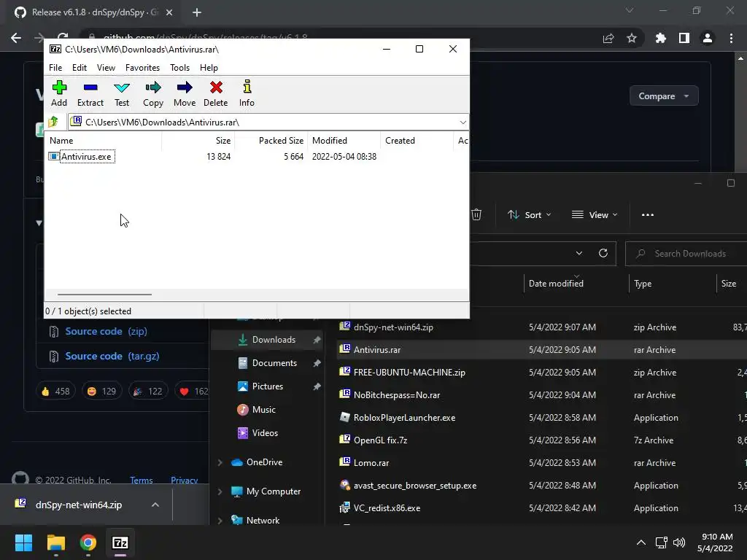
Task: Open Chrome three-dot menu
Action: coord(731,38)
